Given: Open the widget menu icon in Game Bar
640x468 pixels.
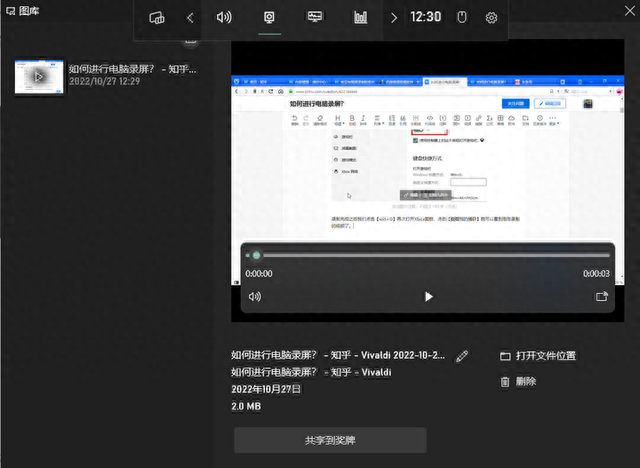Looking at the screenshot, I should (157, 18).
